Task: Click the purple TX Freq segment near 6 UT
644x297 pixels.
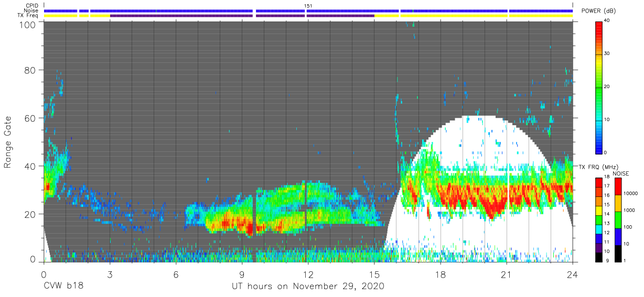Action: click(181, 16)
